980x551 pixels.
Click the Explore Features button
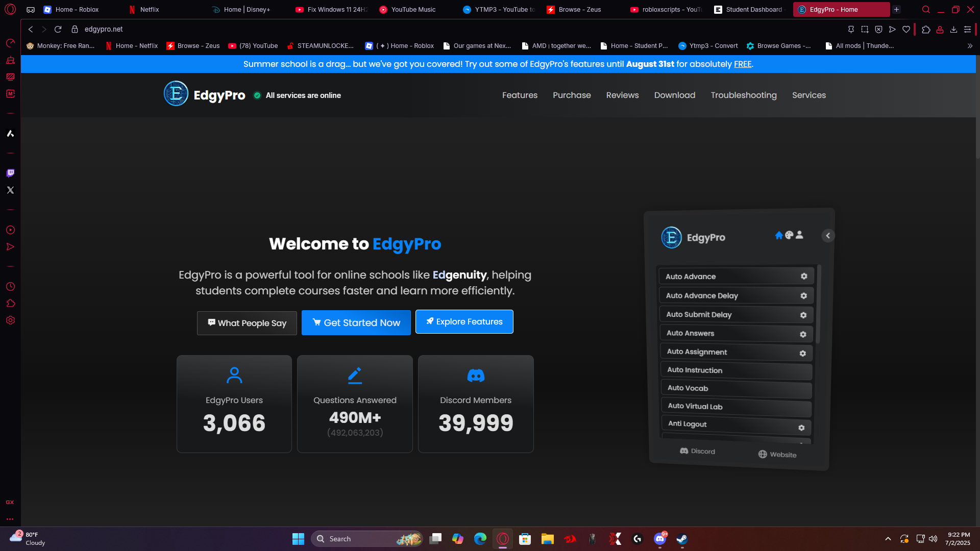tap(464, 321)
